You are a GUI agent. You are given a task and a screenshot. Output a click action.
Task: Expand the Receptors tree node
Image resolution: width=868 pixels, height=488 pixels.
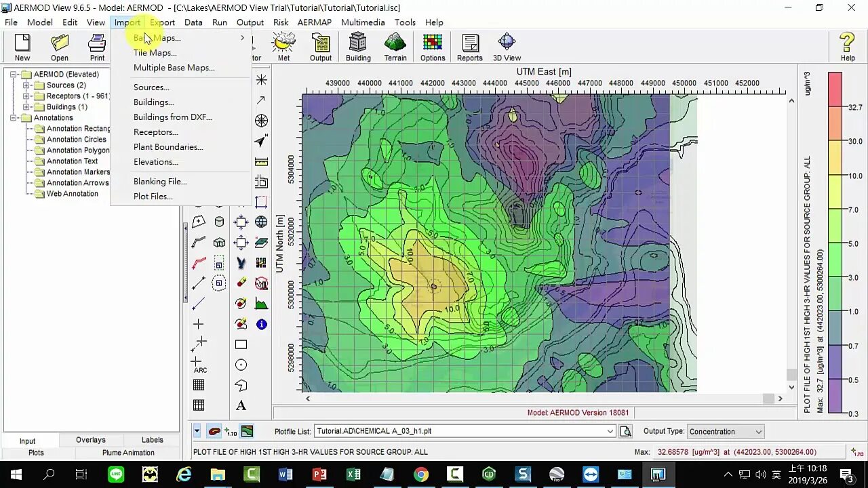coord(26,96)
